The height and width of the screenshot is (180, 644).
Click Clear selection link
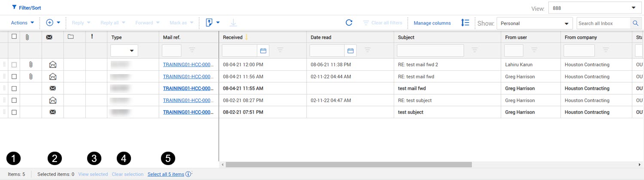point(128,174)
